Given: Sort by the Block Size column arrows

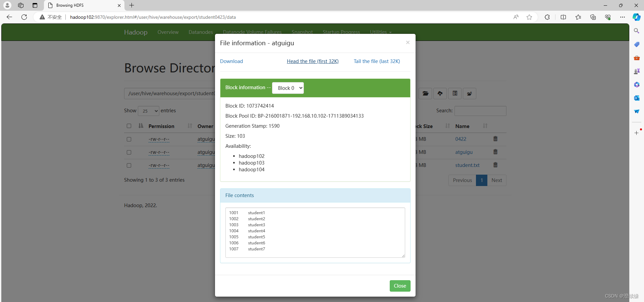Looking at the screenshot, I should pyautogui.click(x=447, y=126).
